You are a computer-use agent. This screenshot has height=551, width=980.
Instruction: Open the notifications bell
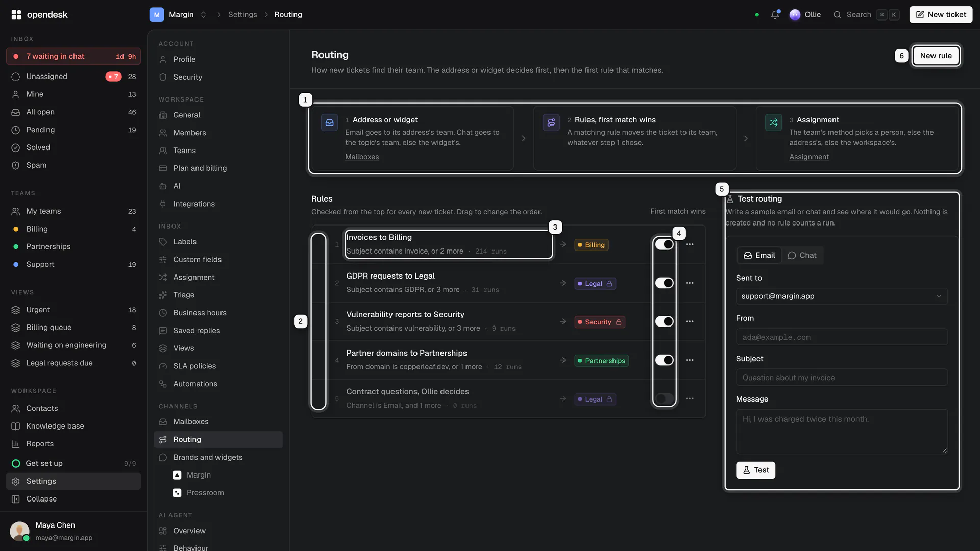click(x=775, y=15)
